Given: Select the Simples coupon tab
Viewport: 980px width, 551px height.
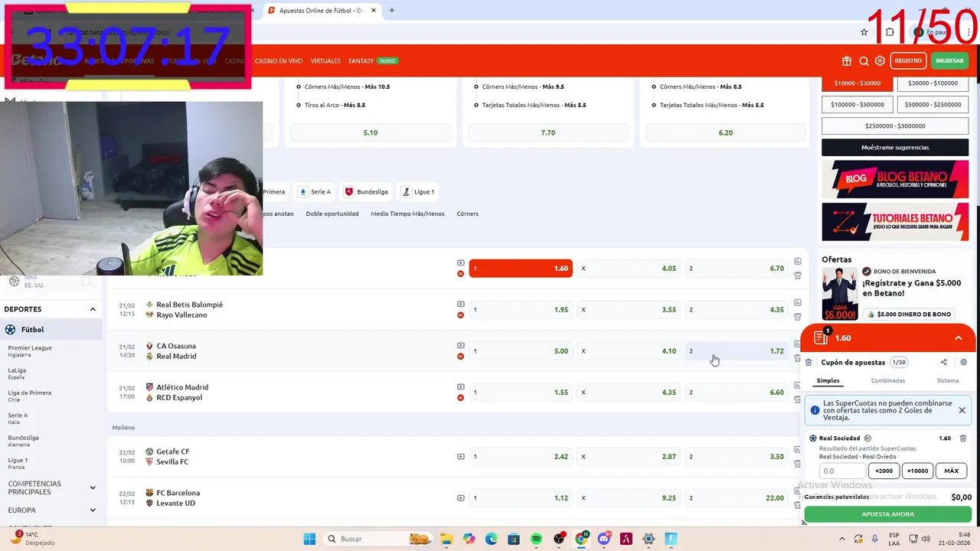Looking at the screenshot, I should tap(828, 380).
